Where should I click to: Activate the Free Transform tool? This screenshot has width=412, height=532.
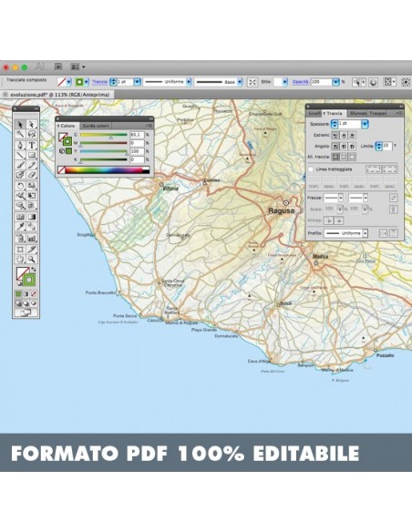coord(32,196)
